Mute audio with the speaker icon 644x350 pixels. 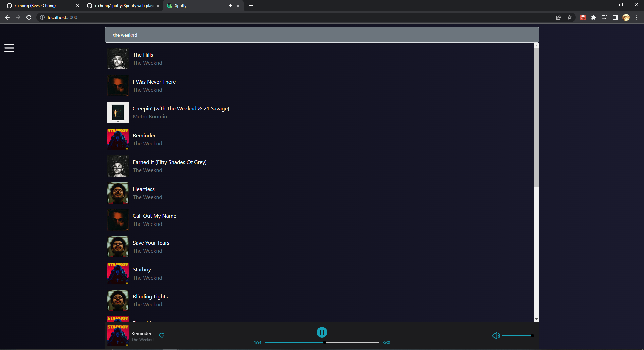(x=496, y=336)
